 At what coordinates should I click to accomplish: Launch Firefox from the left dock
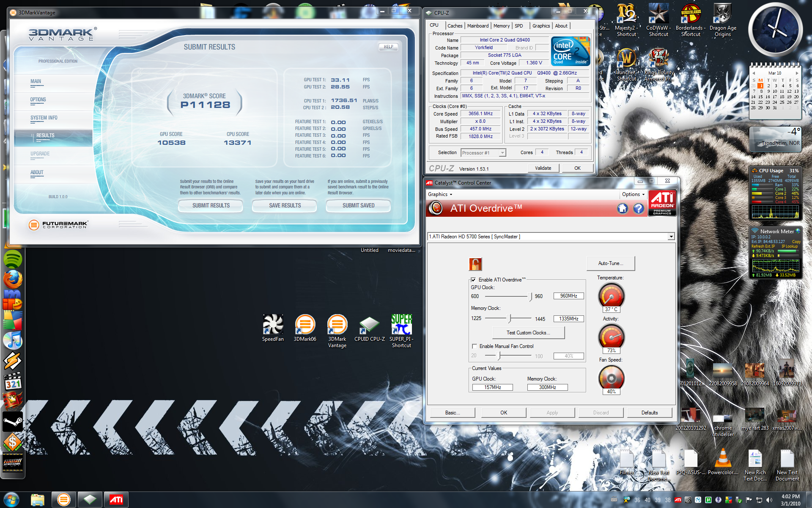click(x=13, y=279)
